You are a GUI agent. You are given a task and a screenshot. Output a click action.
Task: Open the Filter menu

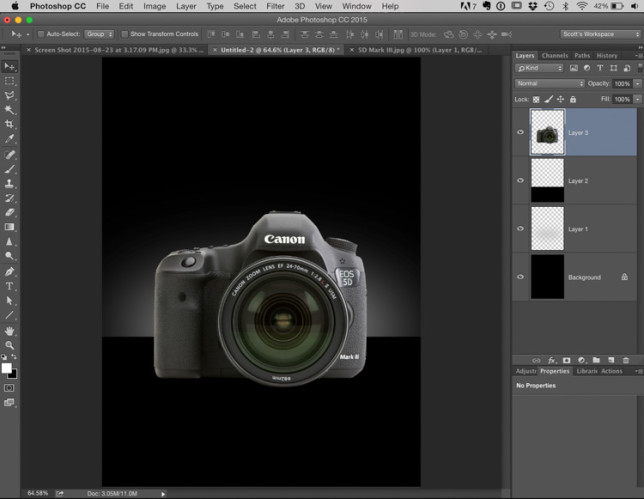(x=275, y=6)
